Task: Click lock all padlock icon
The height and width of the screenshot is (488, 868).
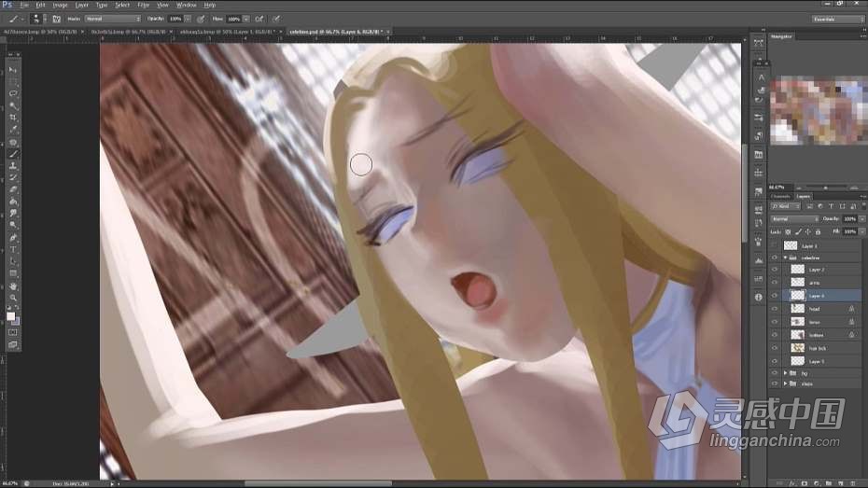Action: point(819,231)
